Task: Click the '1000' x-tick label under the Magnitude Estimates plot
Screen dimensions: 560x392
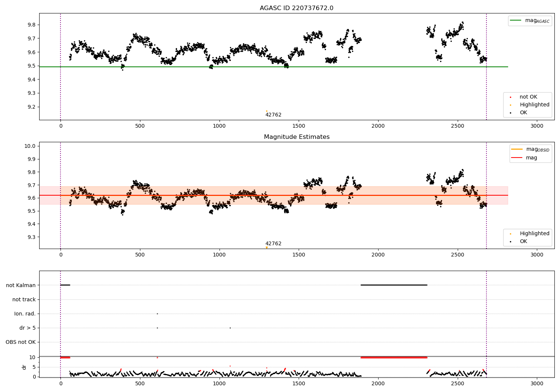Action: coord(219,255)
